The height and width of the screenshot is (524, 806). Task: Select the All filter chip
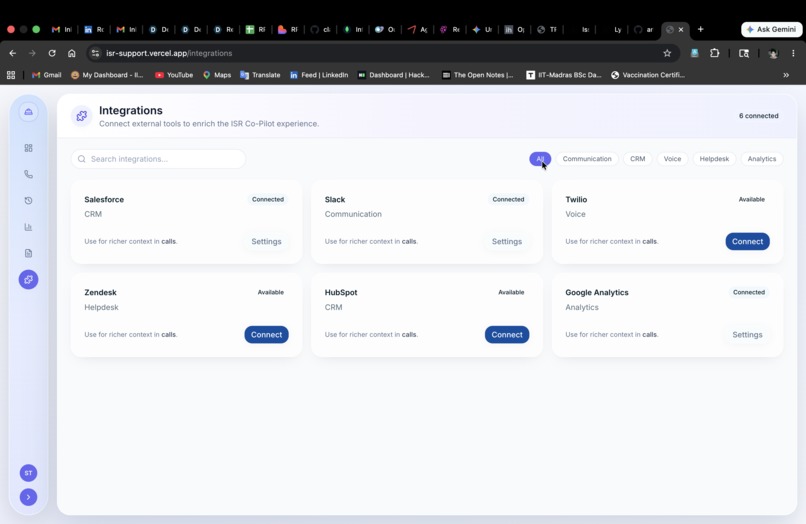[540, 159]
